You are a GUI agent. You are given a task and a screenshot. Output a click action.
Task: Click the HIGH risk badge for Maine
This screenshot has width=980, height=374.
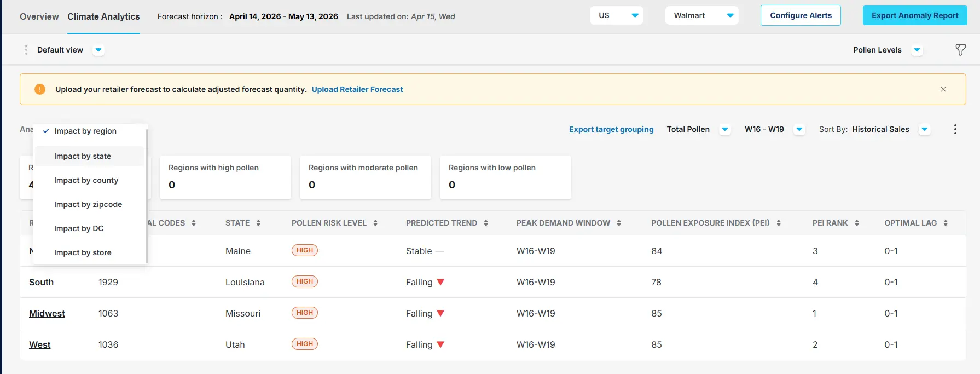coord(305,250)
